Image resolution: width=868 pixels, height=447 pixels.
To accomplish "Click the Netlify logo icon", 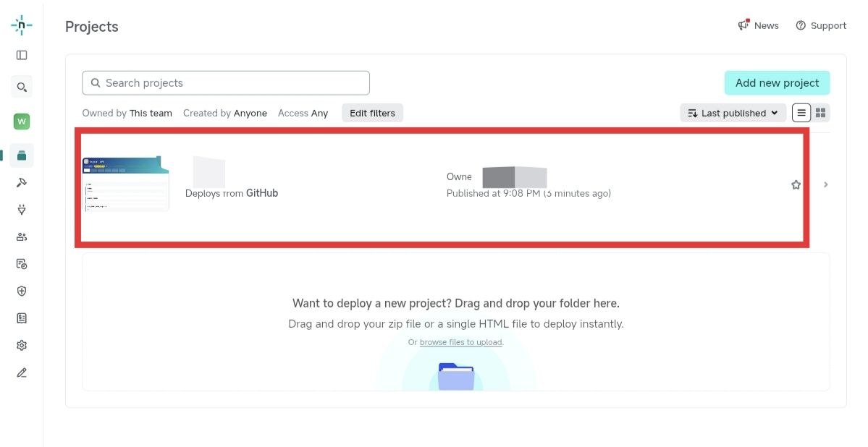I will 22,25.
